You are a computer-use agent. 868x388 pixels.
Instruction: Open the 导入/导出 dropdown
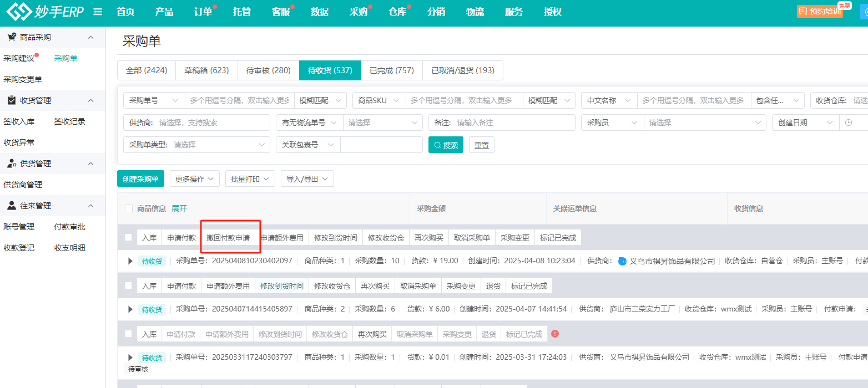[x=307, y=179]
